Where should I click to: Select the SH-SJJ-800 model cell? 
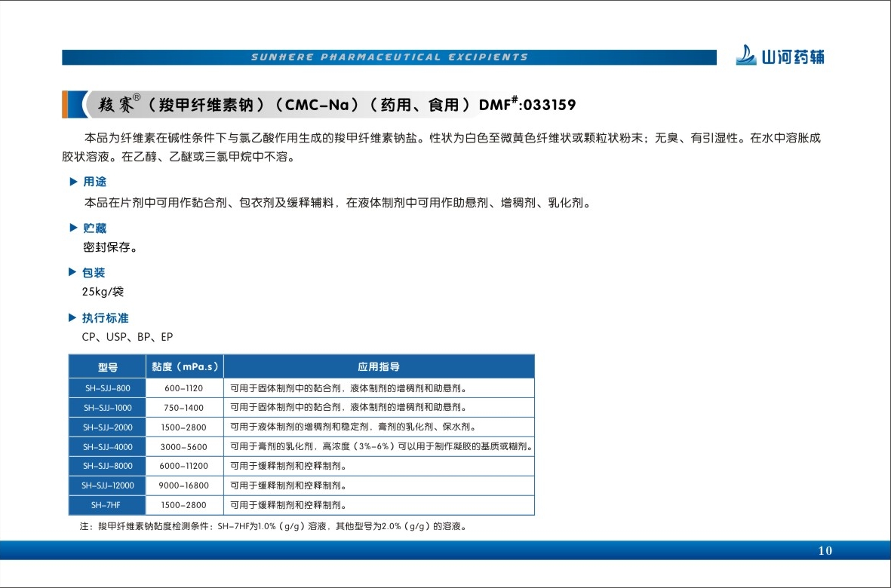coord(107,388)
